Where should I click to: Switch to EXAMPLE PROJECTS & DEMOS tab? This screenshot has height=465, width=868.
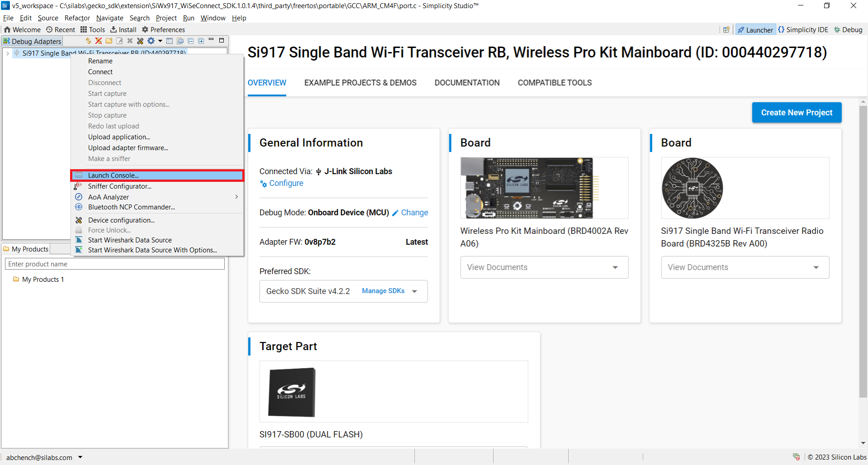pos(360,83)
